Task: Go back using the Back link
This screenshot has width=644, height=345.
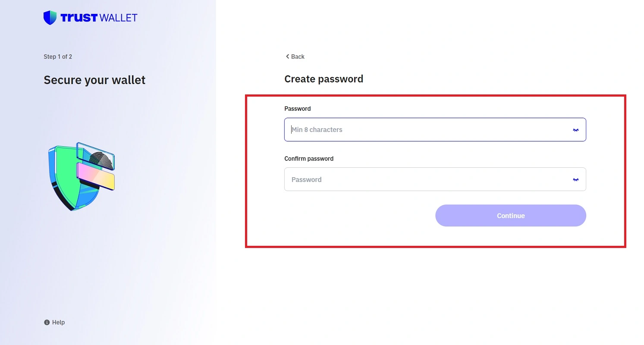Action: pos(295,56)
